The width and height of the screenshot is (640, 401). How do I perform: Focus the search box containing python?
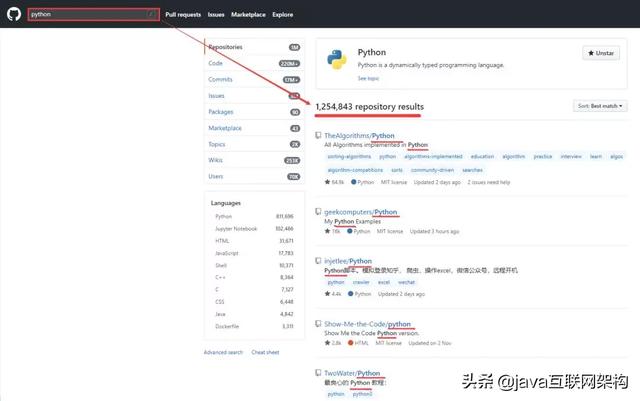(x=93, y=14)
